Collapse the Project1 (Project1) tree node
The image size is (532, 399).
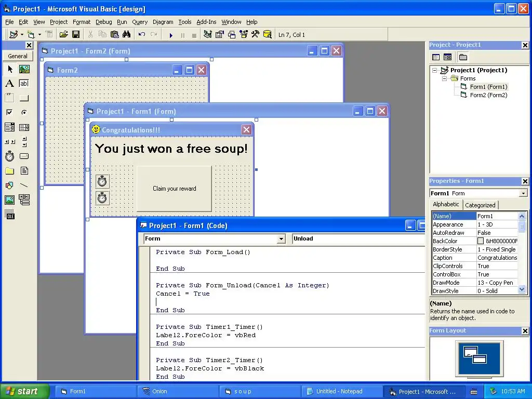pyautogui.click(x=435, y=70)
